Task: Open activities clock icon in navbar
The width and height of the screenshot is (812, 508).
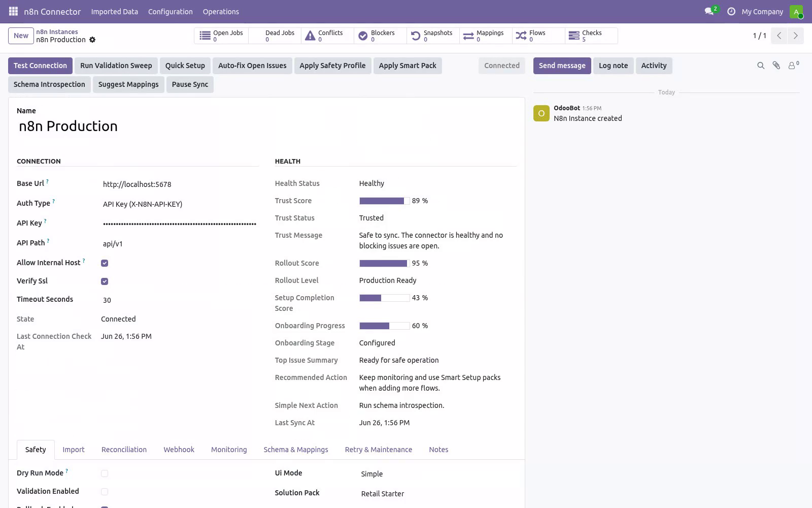Action: (731, 11)
